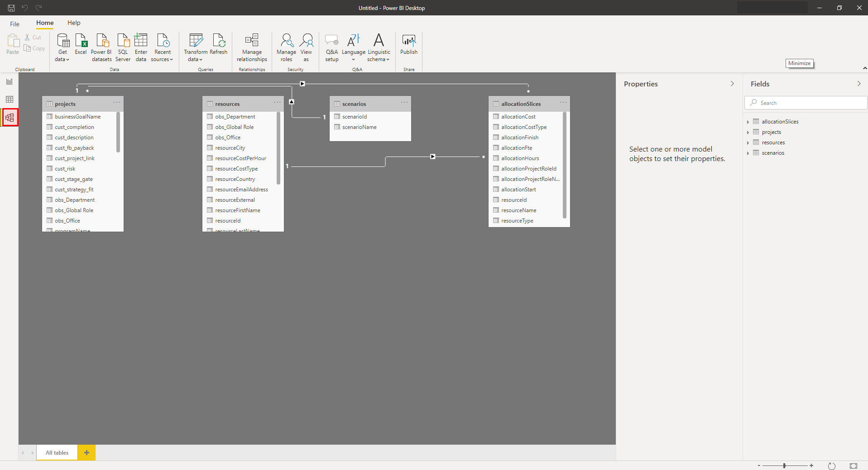Click Transform data button
The image size is (868, 470).
(196, 47)
